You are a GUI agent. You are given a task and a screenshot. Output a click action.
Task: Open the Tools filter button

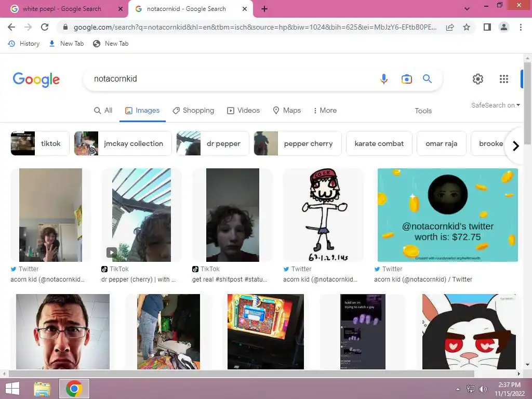pos(423,111)
